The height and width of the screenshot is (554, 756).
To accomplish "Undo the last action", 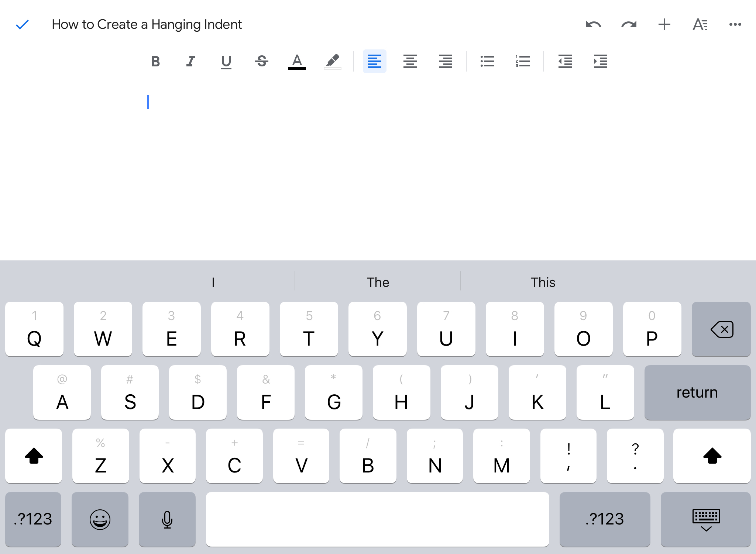I will 593,25.
